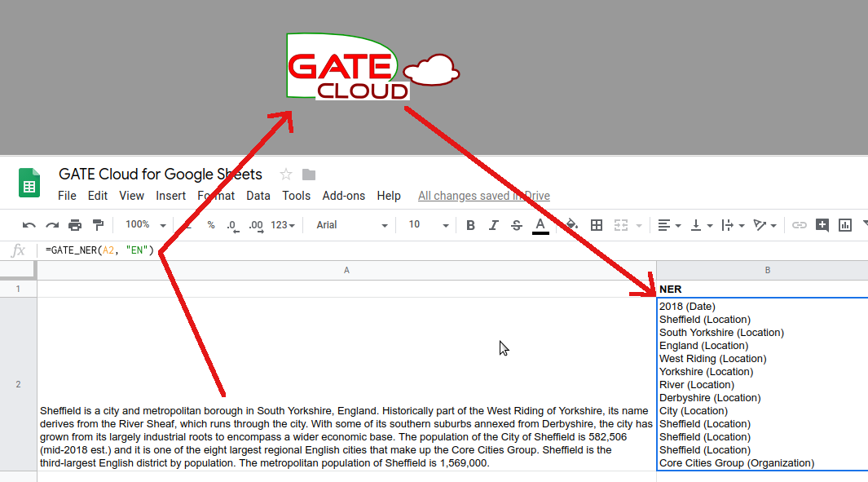Click the Move to folder icon
This screenshot has width=868, height=482.
309,175
